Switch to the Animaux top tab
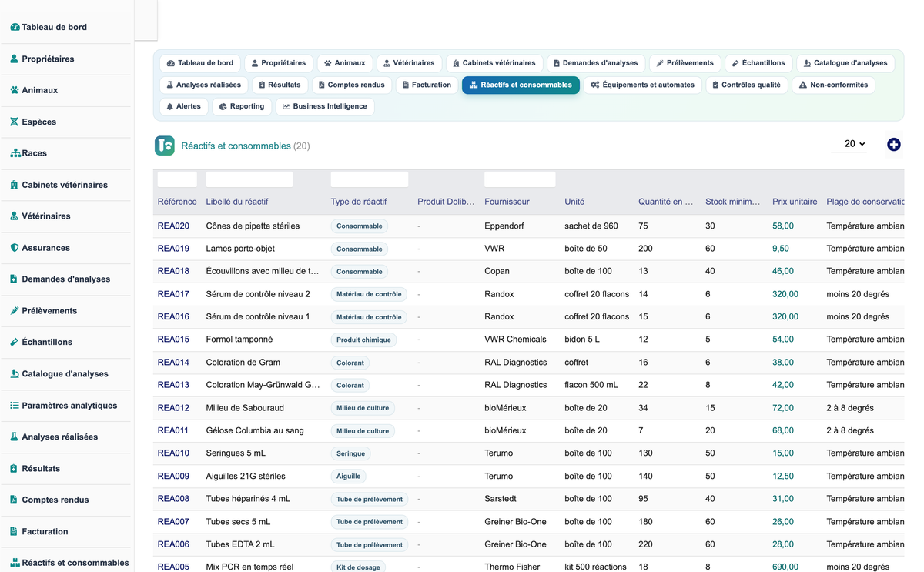 pos(345,63)
